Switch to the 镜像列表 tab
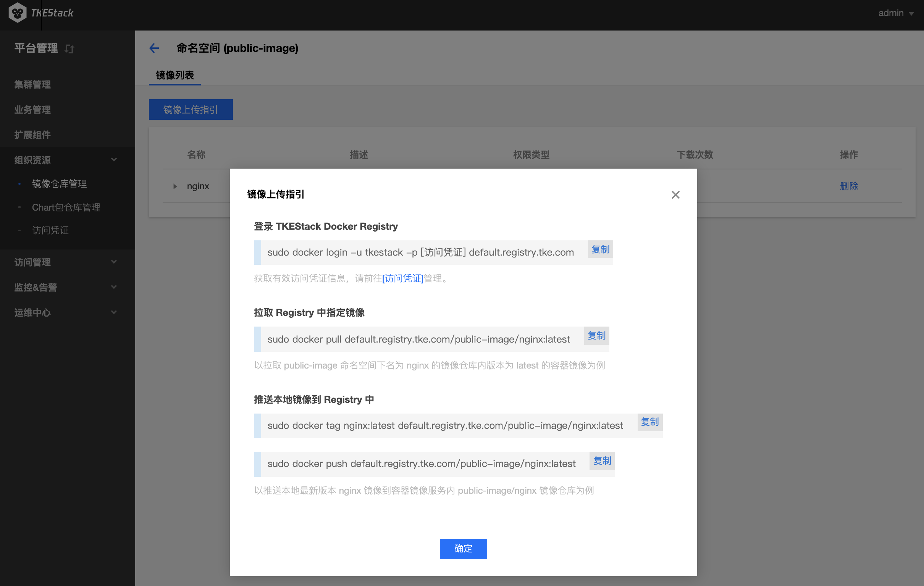This screenshot has width=924, height=586. click(x=174, y=75)
